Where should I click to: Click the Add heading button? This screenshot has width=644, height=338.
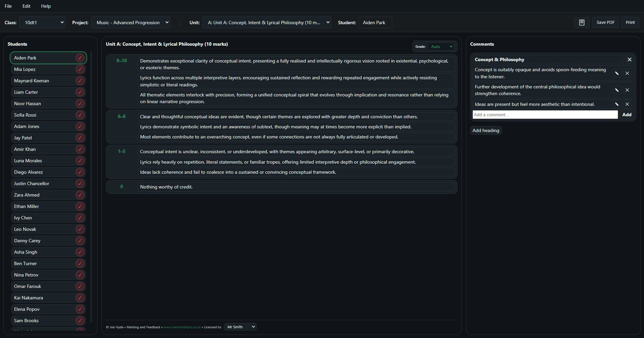486,130
